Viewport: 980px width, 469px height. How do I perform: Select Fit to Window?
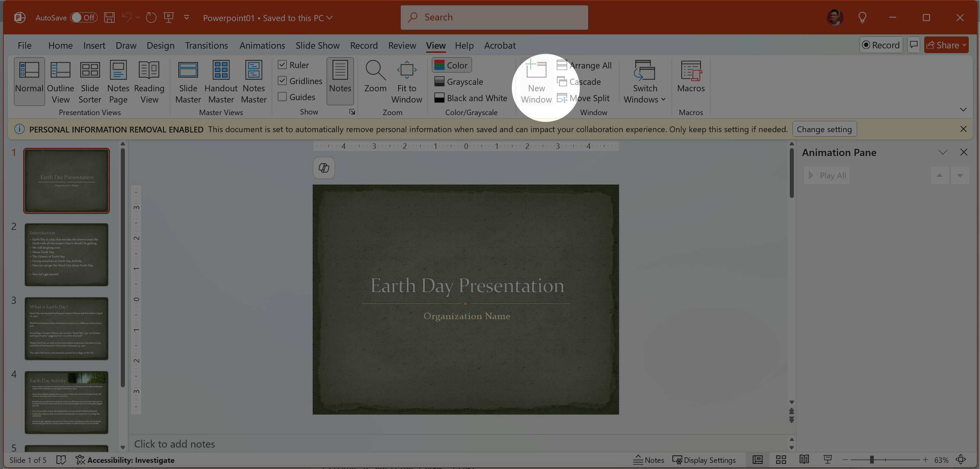(406, 81)
